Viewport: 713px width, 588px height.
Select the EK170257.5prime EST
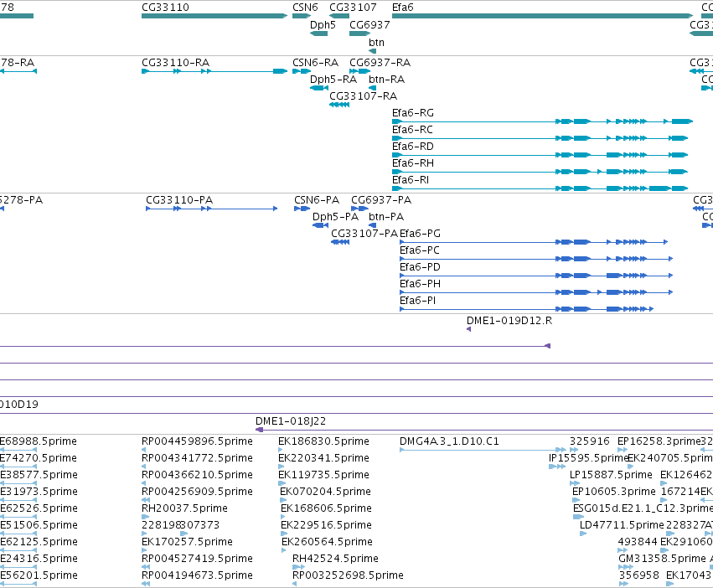[144, 550]
